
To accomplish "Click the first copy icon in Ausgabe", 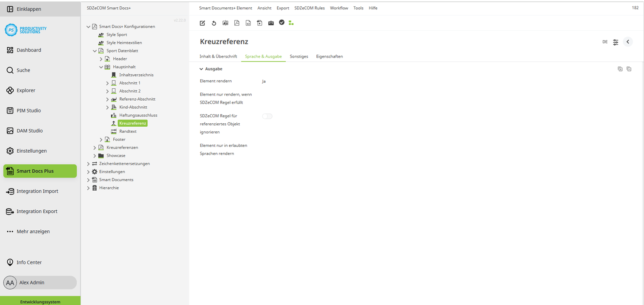I will (x=620, y=69).
